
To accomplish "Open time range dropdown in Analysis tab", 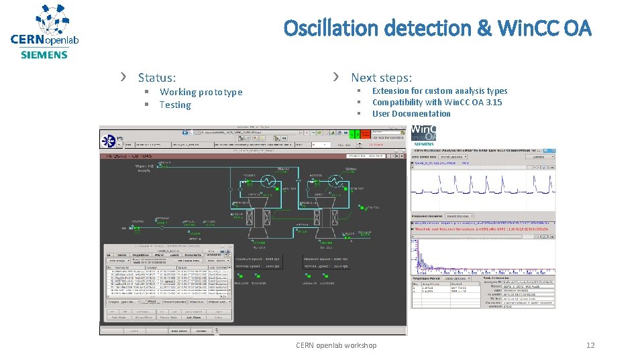I will (118, 261).
